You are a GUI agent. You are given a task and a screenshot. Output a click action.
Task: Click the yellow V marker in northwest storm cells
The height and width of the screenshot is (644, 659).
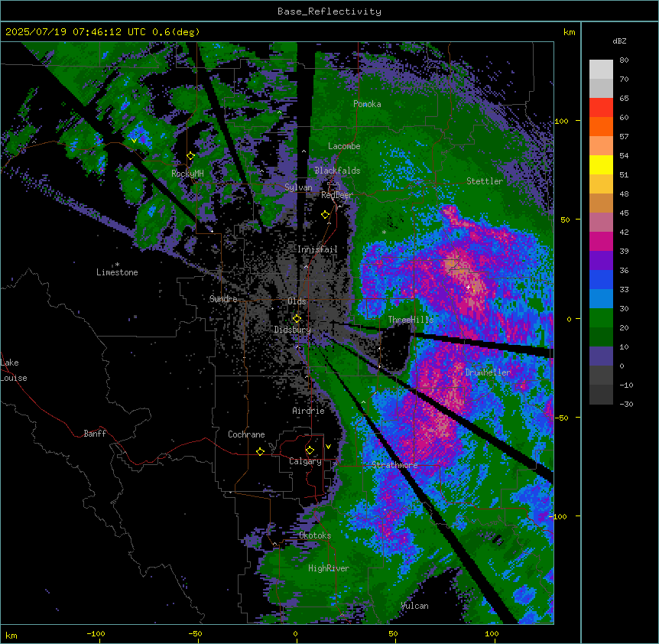point(134,141)
